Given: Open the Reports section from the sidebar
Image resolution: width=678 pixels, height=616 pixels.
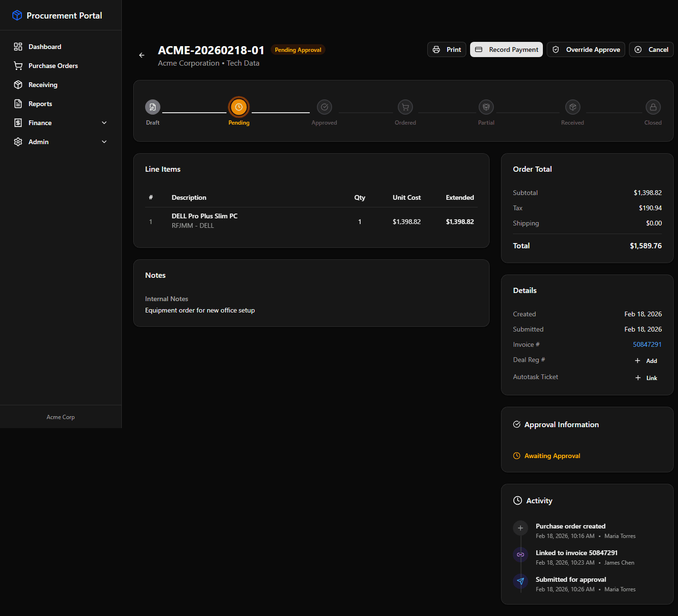Looking at the screenshot, I should tap(40, 104).
